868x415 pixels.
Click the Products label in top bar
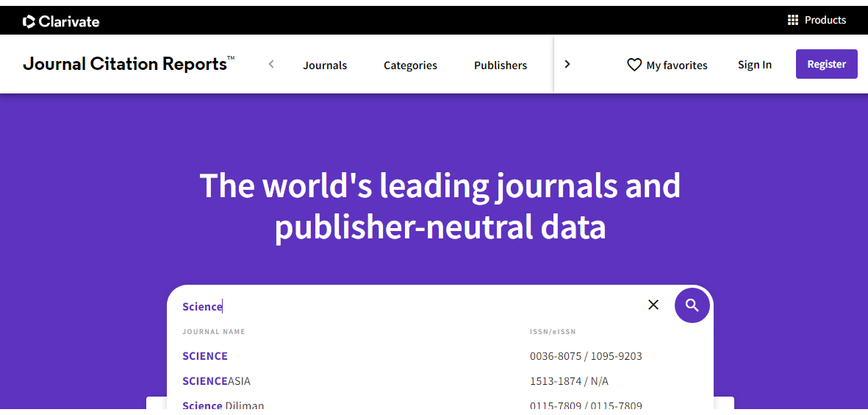(825, 20)
